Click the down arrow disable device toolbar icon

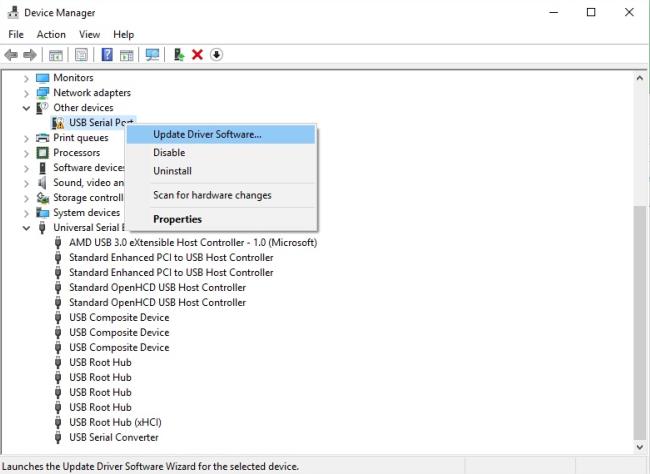215,54
